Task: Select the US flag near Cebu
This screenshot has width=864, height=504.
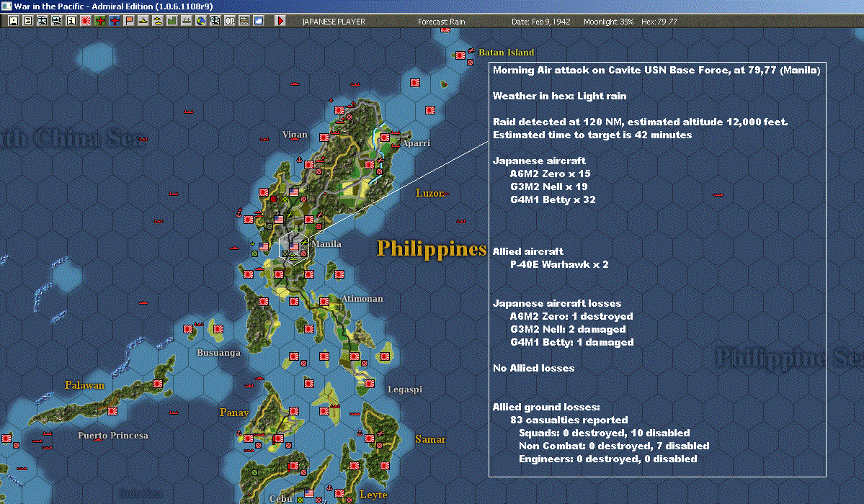Action: tap(309, 492)
